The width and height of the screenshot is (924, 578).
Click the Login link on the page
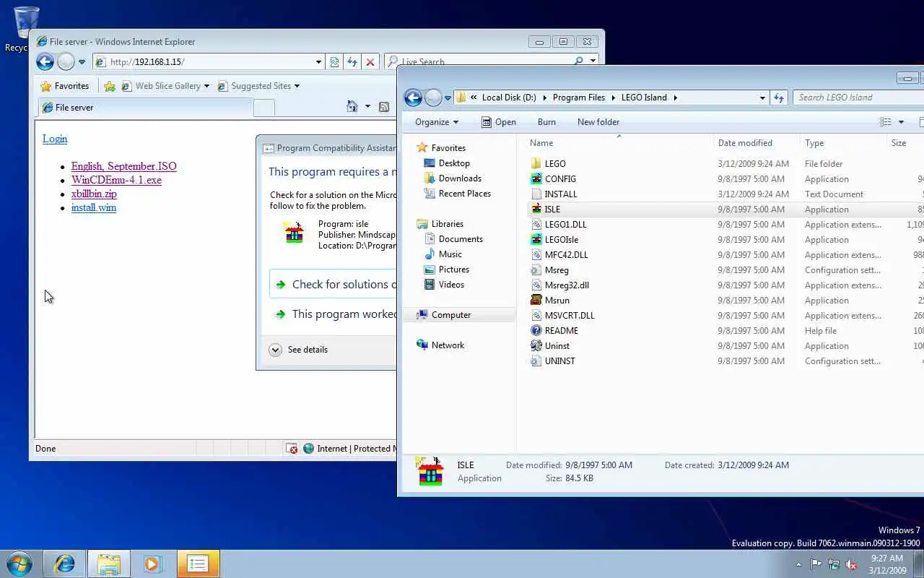(x=55, y=139)
